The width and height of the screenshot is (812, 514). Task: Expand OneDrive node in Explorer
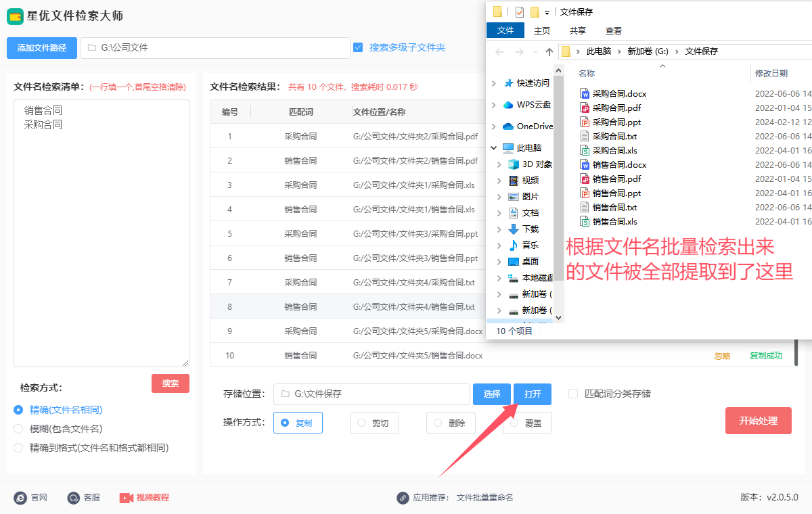[x=494, y=126]
